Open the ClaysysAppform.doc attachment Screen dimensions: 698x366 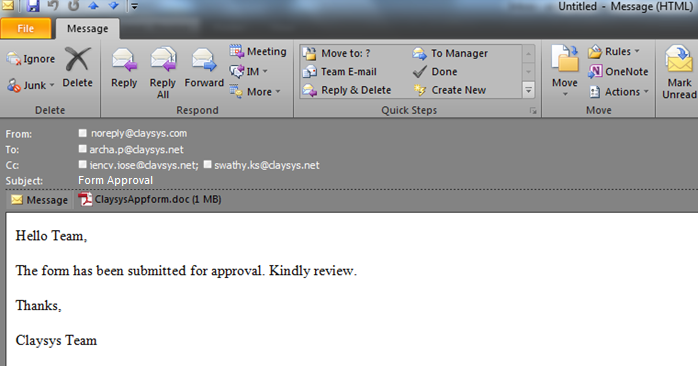coord(150,199)
